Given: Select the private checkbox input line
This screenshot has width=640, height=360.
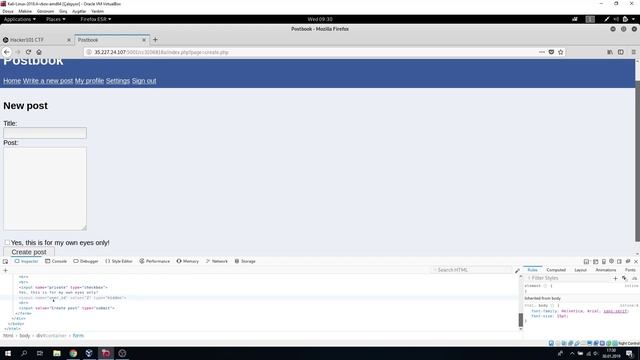Looking at the screenshot, I should 63,287.
